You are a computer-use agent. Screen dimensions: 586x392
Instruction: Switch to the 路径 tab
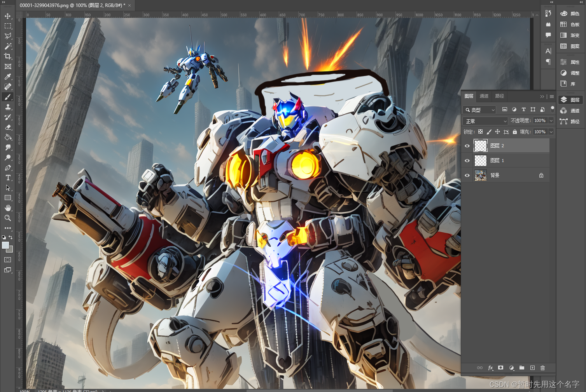pos(500,96)
